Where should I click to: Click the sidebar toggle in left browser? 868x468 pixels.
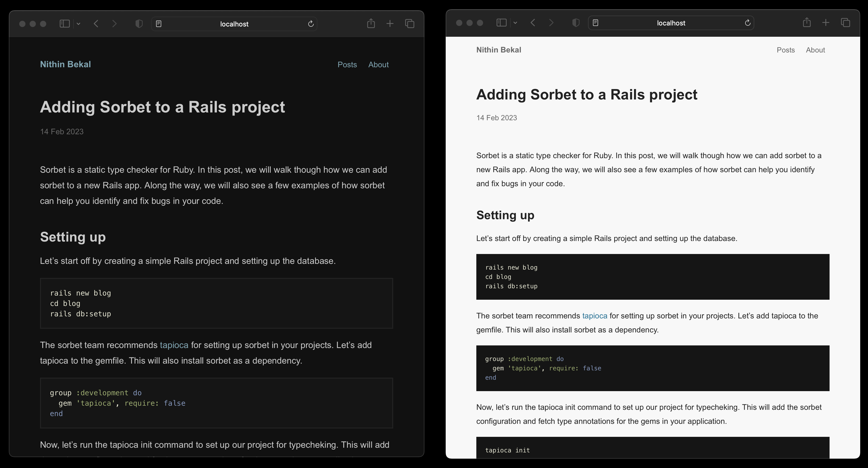[63, 23]
